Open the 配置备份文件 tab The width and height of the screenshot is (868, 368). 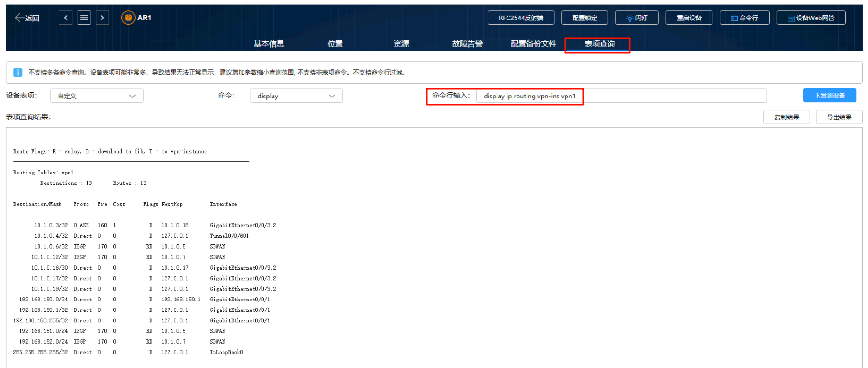coord(533,44)
